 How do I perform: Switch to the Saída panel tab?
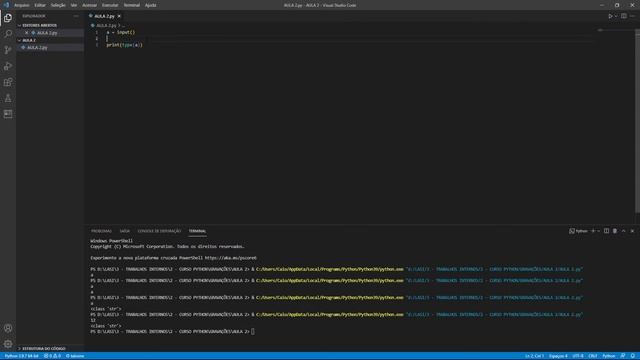pos(124,231)
